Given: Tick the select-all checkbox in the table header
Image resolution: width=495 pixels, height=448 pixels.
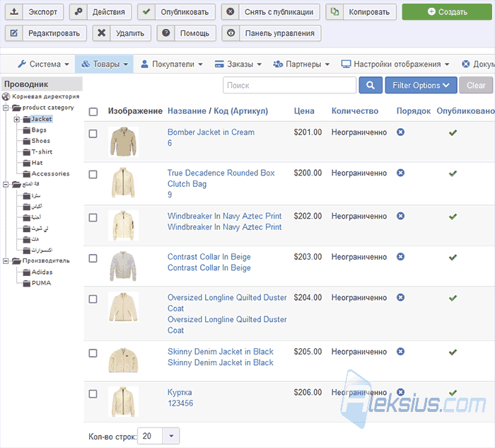Looking at the screenshot, I should click(x=93, y=112).
